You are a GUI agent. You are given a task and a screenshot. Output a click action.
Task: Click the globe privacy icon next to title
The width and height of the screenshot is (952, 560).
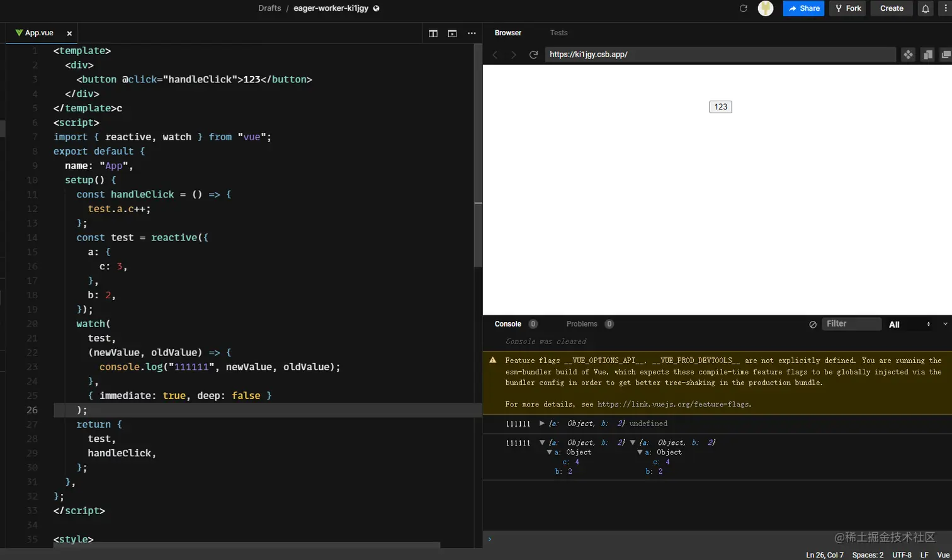click(x=377, y=9)
